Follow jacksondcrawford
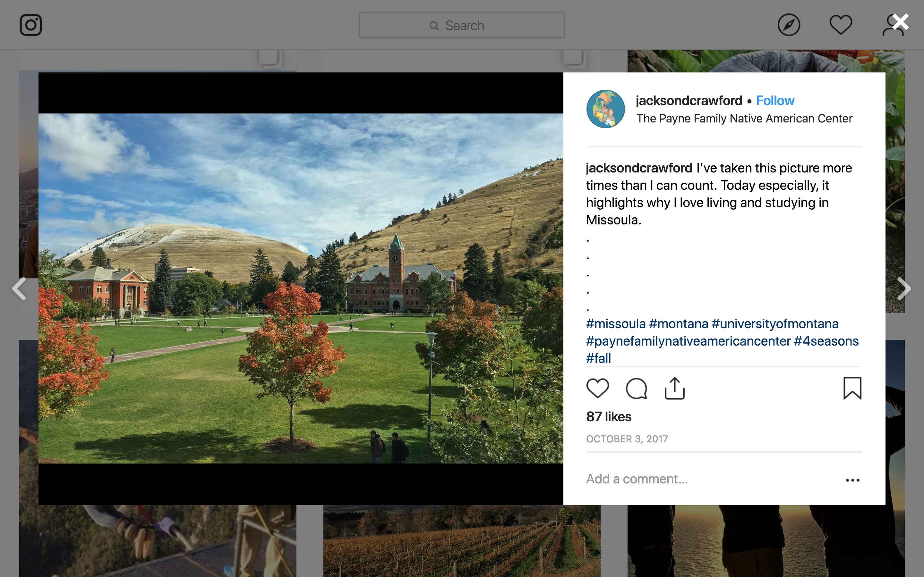The image size is (924, 577). coord(775,101)
